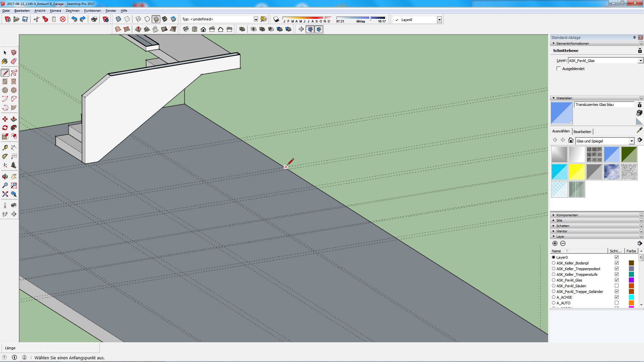
Task: Select the Eraser tool
Action: (14, 61)
